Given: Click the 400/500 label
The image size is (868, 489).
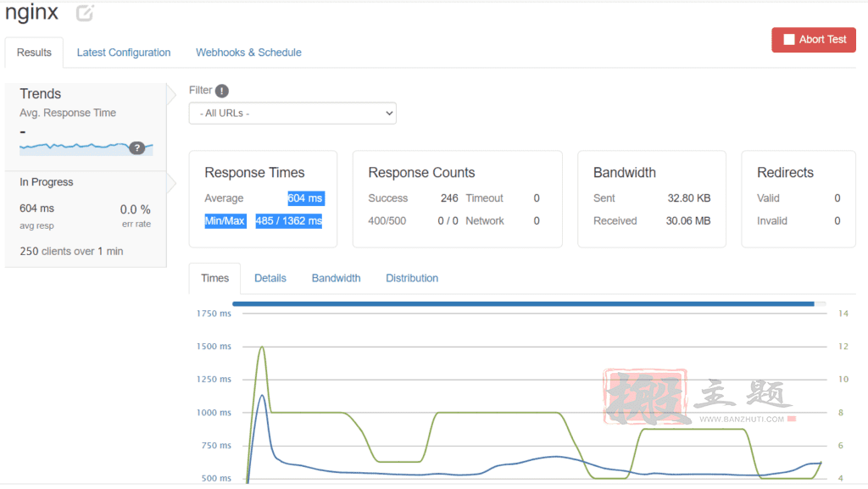Looking at the screenshot, I should coord(387,220).
